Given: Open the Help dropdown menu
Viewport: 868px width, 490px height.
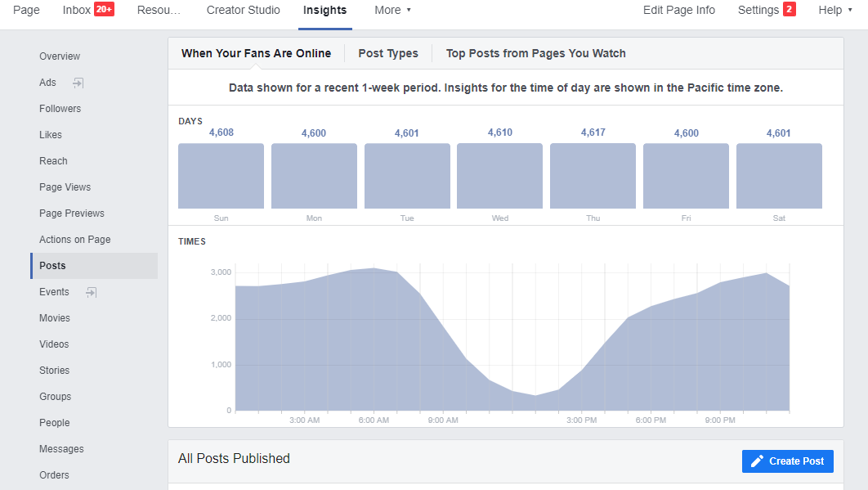Looking at the screenshot, I should point(836,10).
